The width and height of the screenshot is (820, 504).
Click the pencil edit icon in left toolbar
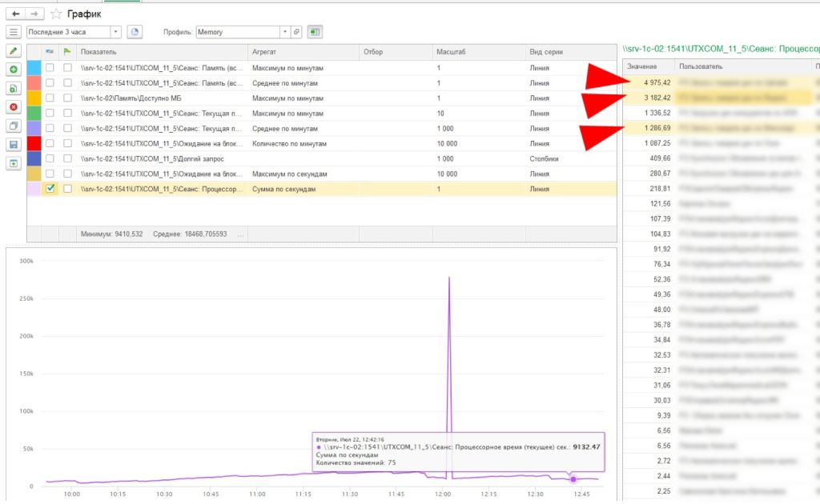click(x=13, y=51)
